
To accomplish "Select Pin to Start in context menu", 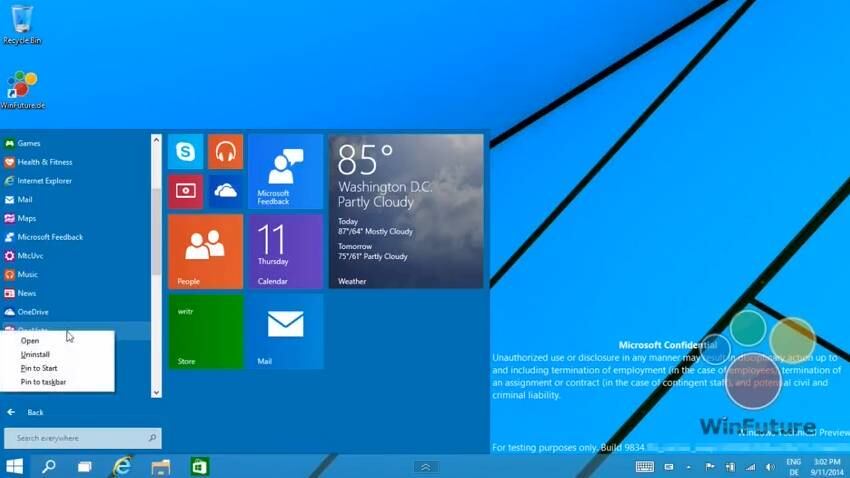I will pyautogui.click(x=39, y=368).
